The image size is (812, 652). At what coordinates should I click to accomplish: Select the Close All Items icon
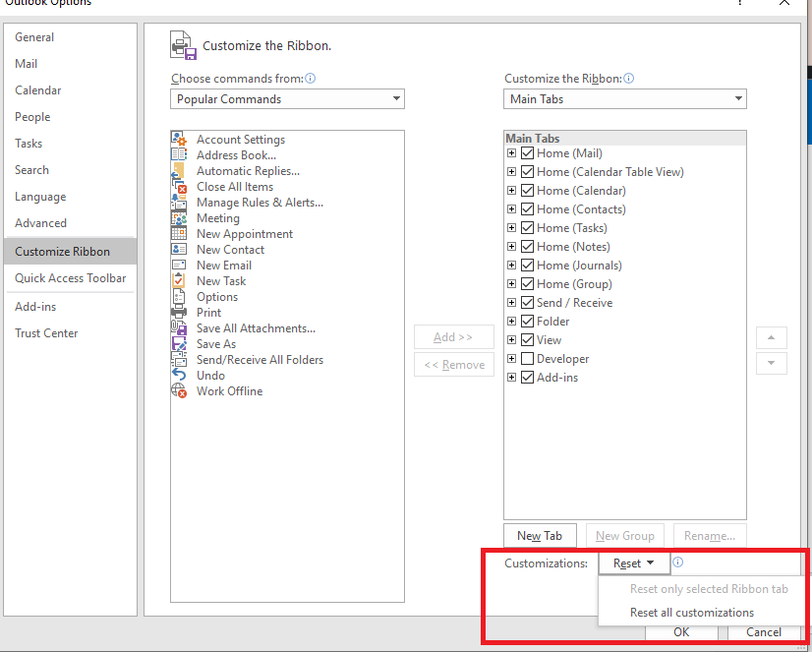click(x=179, y=187)
